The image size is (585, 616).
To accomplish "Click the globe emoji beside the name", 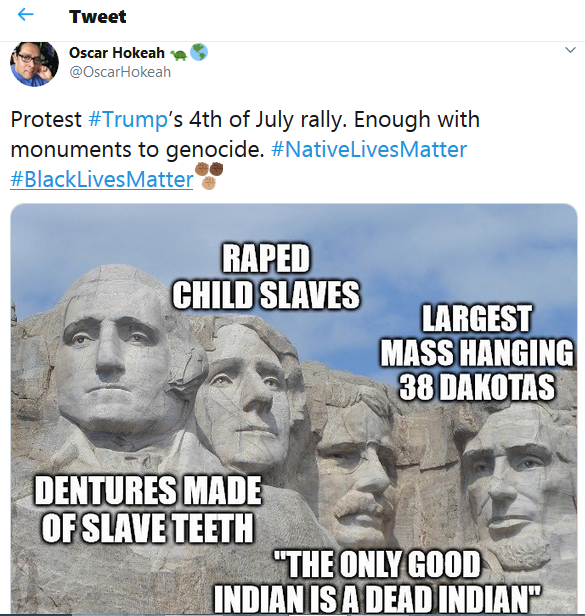I will pyautogui.click(x=199, y=52).
